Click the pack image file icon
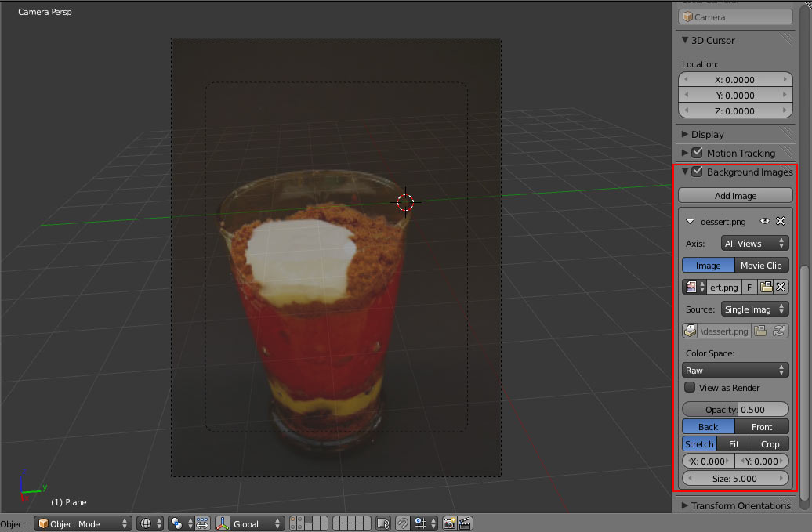The width and height of the screenshot is (812, 532). (691, 331)
